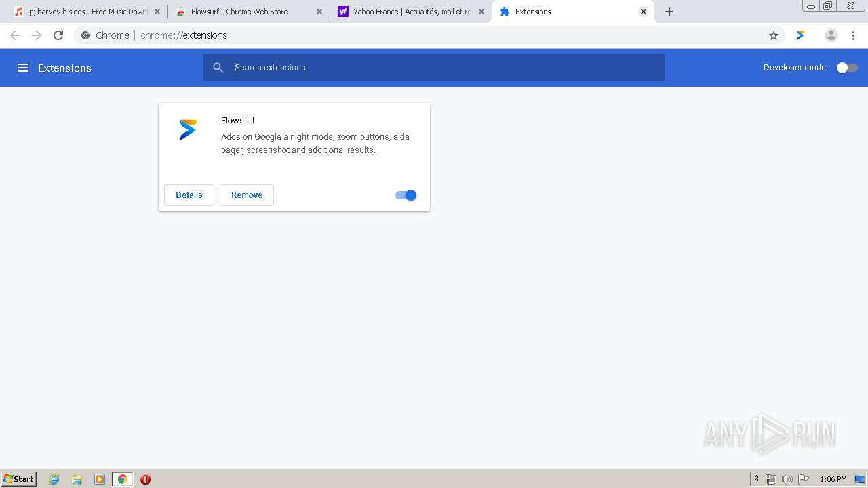
Task: Go back to the previous page
Action: point(15,35)
